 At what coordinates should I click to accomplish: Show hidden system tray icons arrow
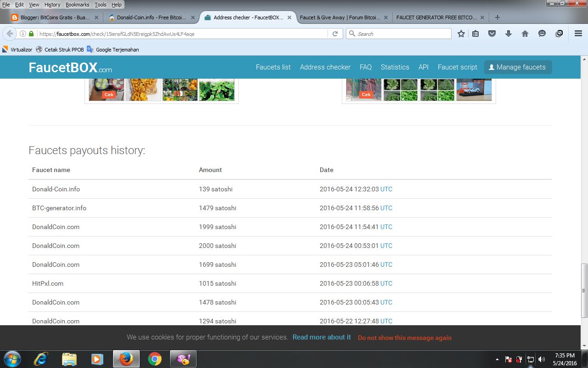[x=497, y=359]
